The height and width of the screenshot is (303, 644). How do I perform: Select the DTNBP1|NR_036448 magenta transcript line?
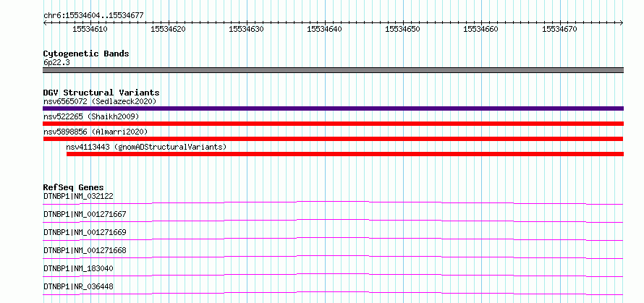tap(333, 293)
